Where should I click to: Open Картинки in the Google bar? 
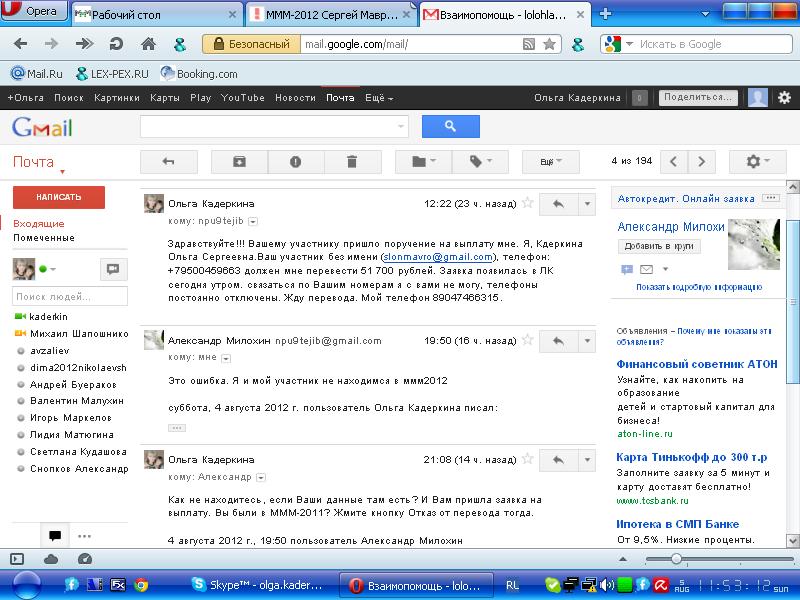pos(117,97)
